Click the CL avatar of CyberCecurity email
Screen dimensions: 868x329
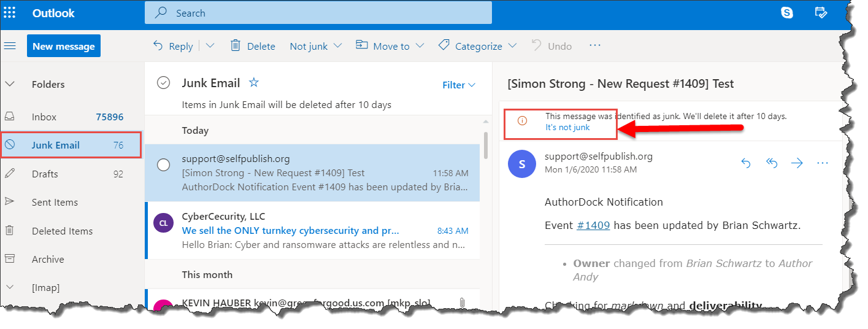tap(163, 223)
